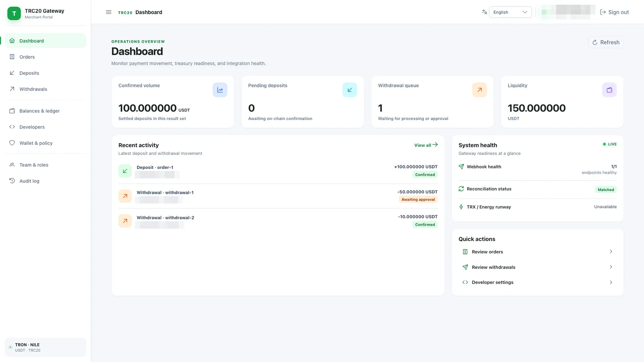Select Developers in the sidebar

click(45, 127)
